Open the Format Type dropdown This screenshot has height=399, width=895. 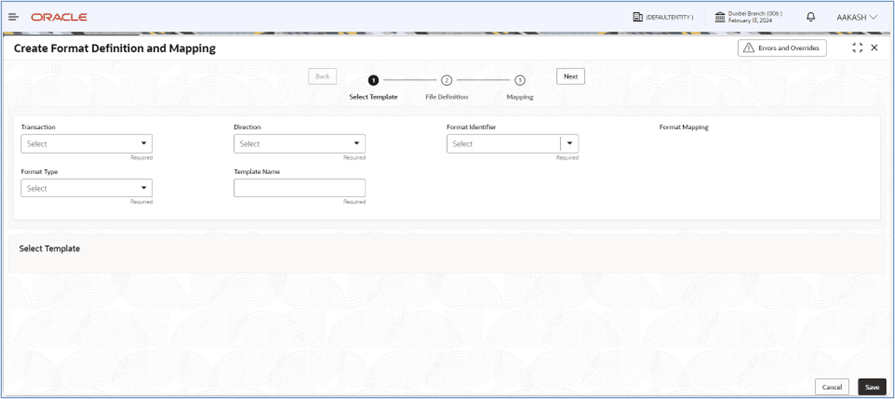pyautogui.click(x=87, y=188)
